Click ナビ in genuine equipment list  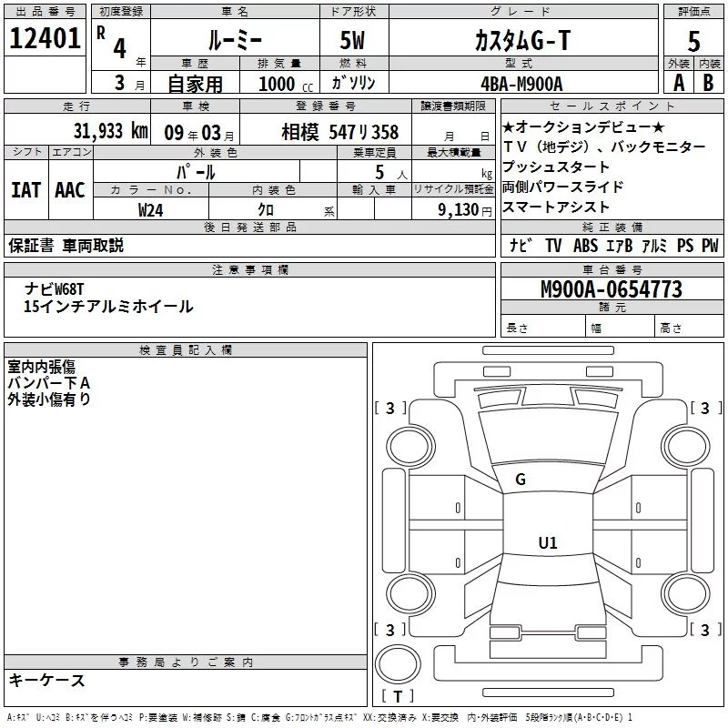tap(521, 245)
